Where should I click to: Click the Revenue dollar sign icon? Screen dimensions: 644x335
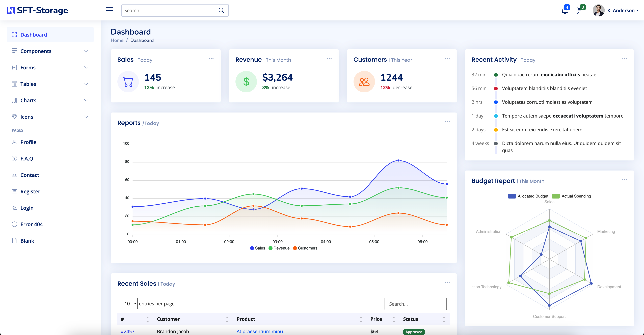tap(246, 82)
